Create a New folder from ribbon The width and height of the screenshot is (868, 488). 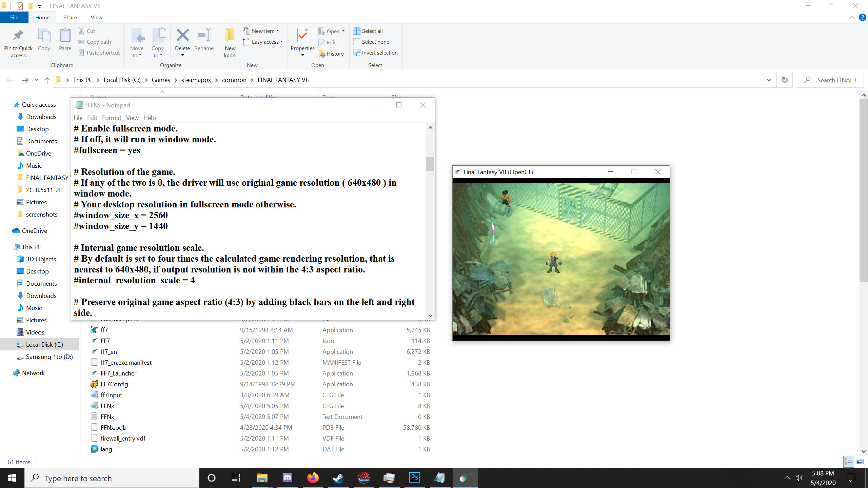[230, 43]
